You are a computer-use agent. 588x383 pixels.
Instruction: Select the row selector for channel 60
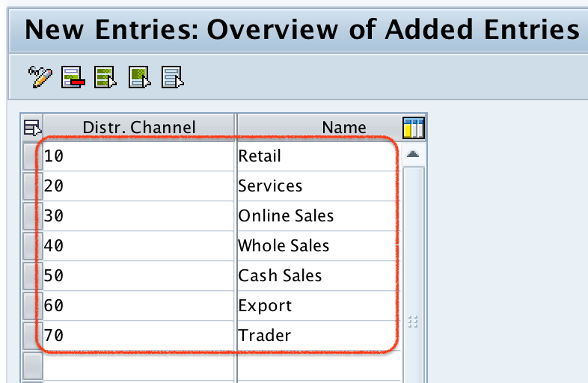[x=33, y=306]
